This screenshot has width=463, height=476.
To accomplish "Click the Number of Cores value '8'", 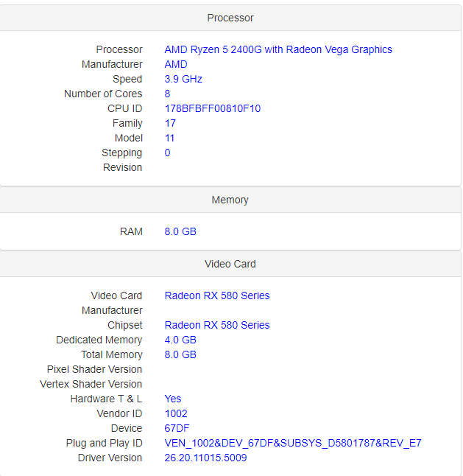I will click(167, 94).
